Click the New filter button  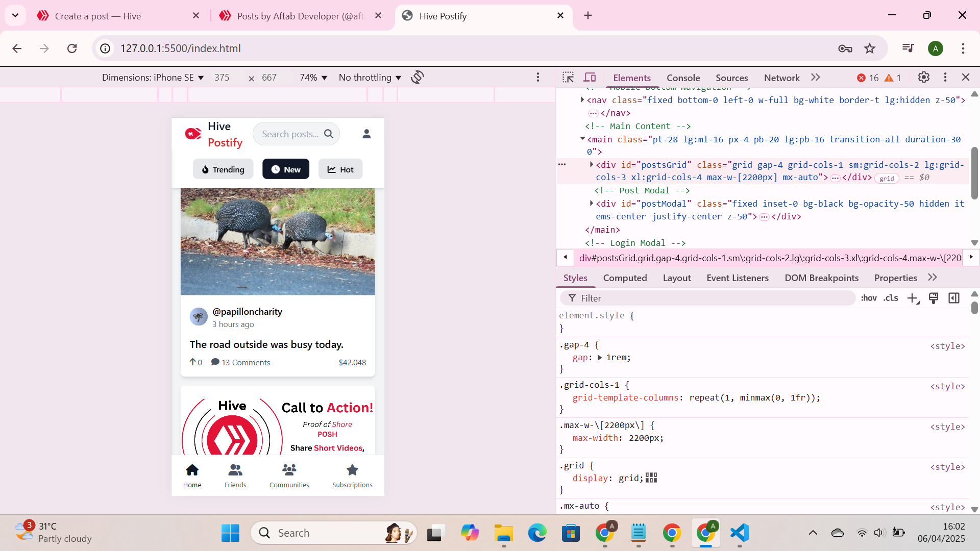tap(286, 169)
